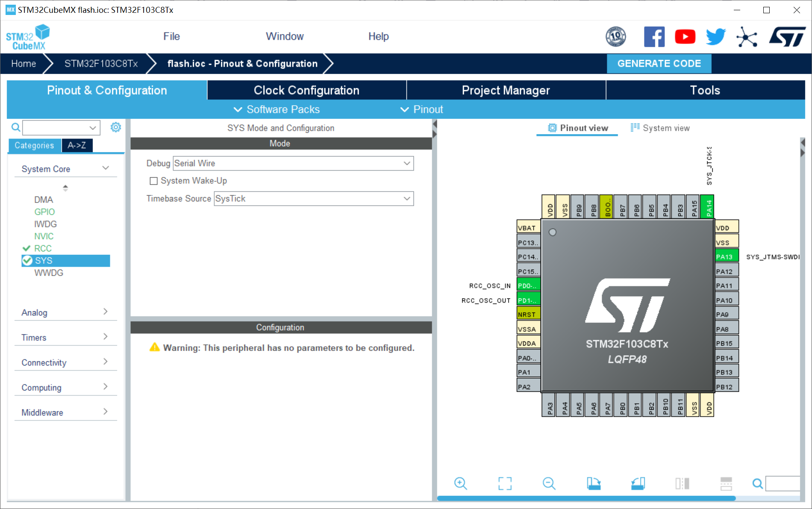Select DMA in System Core list
This screenshot has width=812, height=509.
(x=44, y=200)
